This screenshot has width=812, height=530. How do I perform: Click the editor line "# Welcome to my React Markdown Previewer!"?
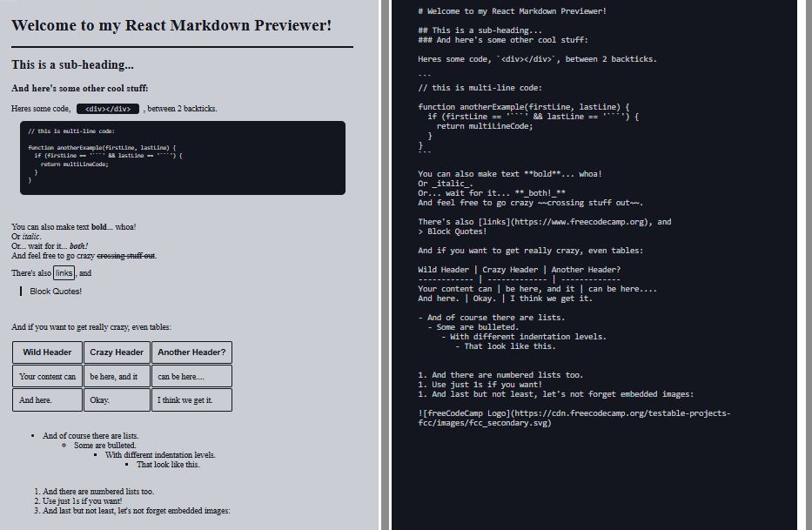tap(512, 11)
